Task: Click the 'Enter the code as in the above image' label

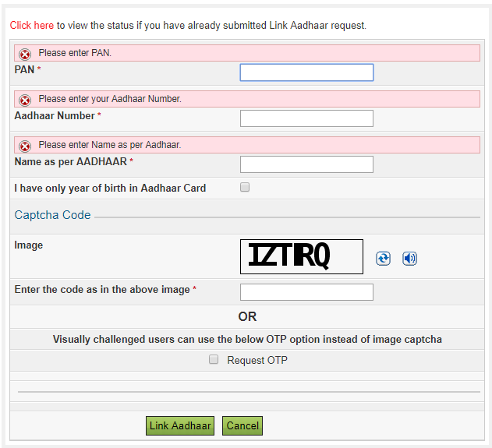Action: pos(102,290)
